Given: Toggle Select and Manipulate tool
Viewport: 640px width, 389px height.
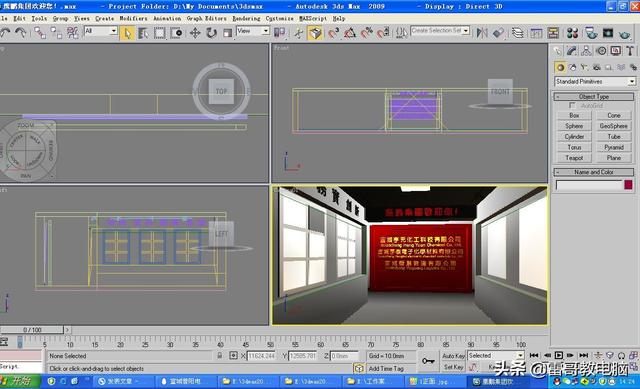Looking at the screenshot, I should point(299,33).
